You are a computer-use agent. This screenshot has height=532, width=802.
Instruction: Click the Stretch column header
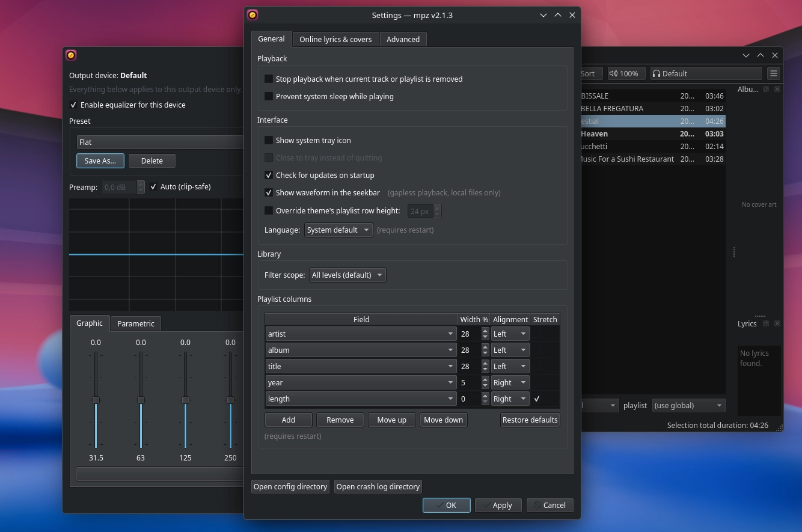545,319
